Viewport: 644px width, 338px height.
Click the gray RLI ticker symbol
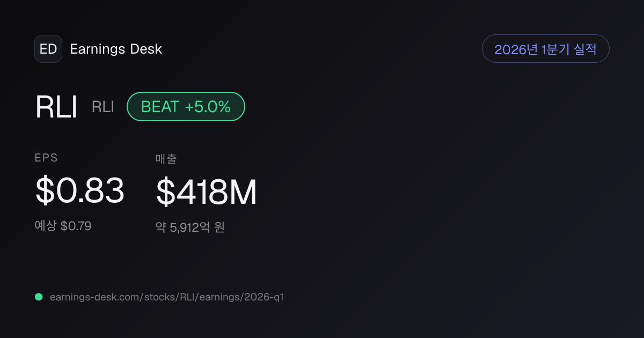pos(103,107)
